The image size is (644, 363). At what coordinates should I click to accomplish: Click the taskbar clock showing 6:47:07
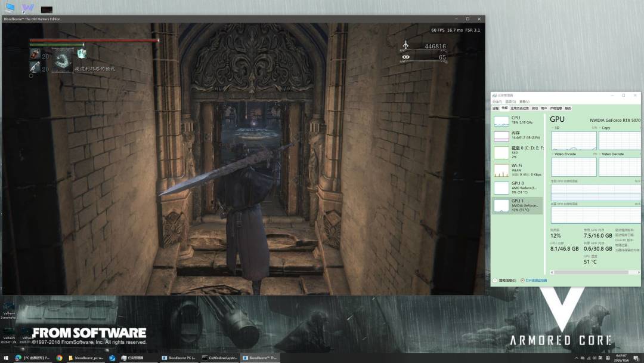point(621,358)
